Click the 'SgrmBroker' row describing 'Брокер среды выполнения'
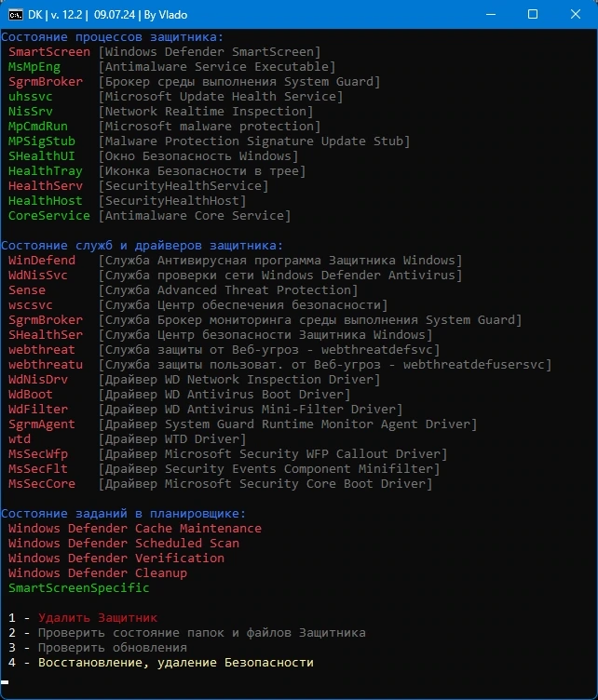598x700 pixels. [x=195, y=82]
